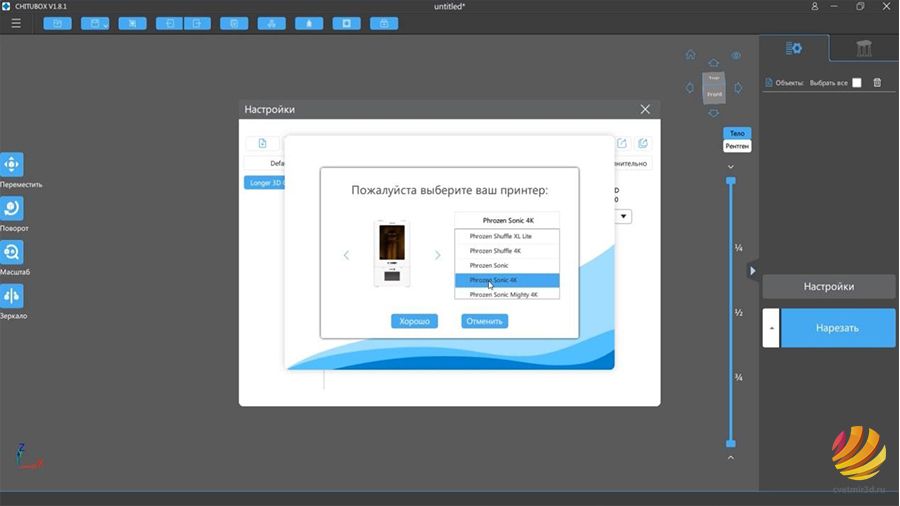The image size is (900, 506).
Task: Show the previous printer with the left arrow
Action: 346,255
